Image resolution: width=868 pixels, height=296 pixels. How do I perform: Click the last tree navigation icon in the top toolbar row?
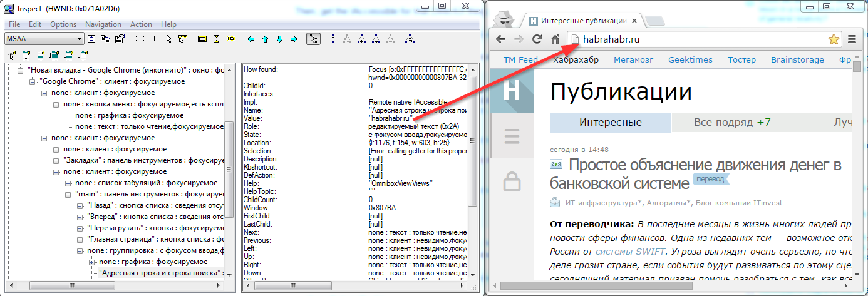(410, 39)
